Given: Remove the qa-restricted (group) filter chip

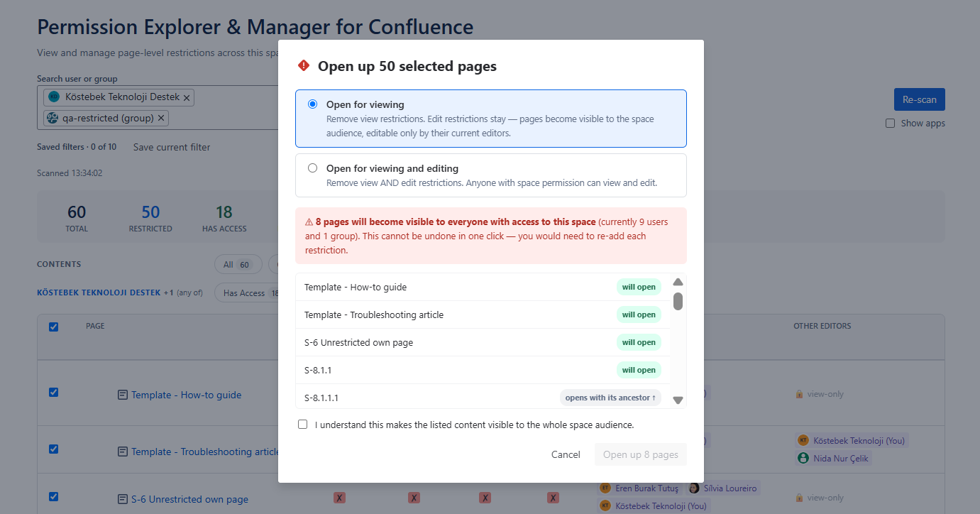Looking at the screenshot, I should pyautogui.click(x=160, y=119).
